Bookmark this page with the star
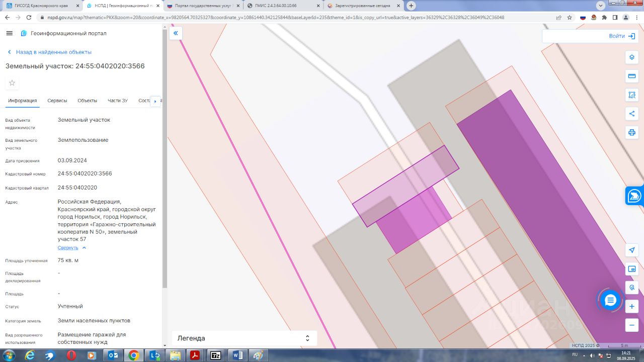 click(x=570, y=17)
